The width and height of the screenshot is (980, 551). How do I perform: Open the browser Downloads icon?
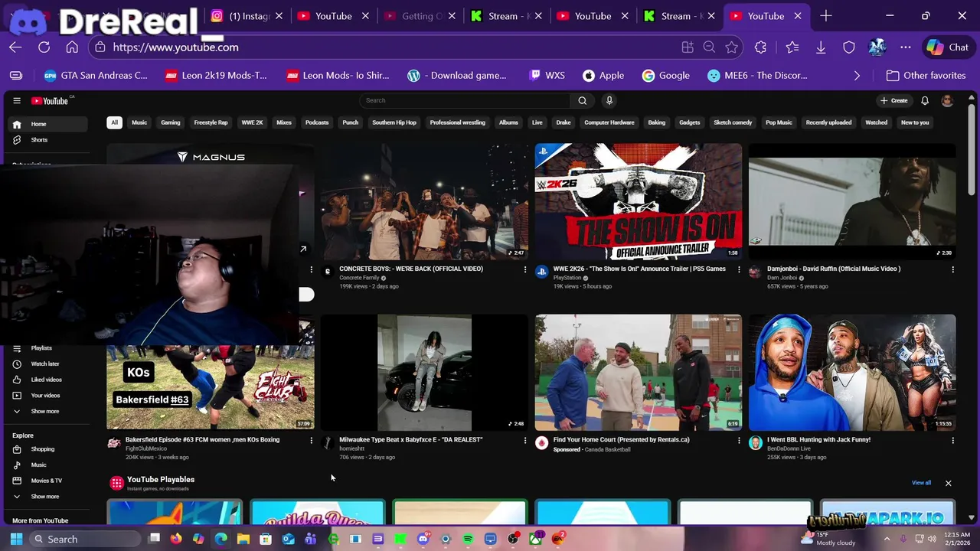pos(821,47)
